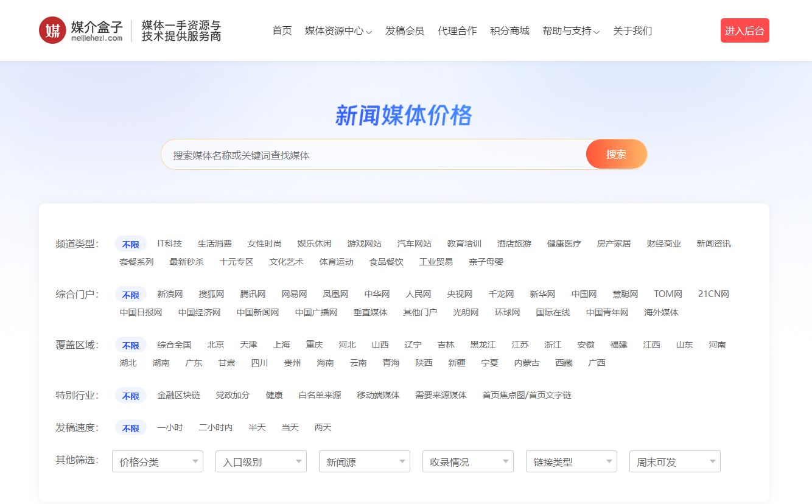812x504 pixels.
Task: Select 白名单来源 filter
Action: pyautogui.click(x=320, y=395)
